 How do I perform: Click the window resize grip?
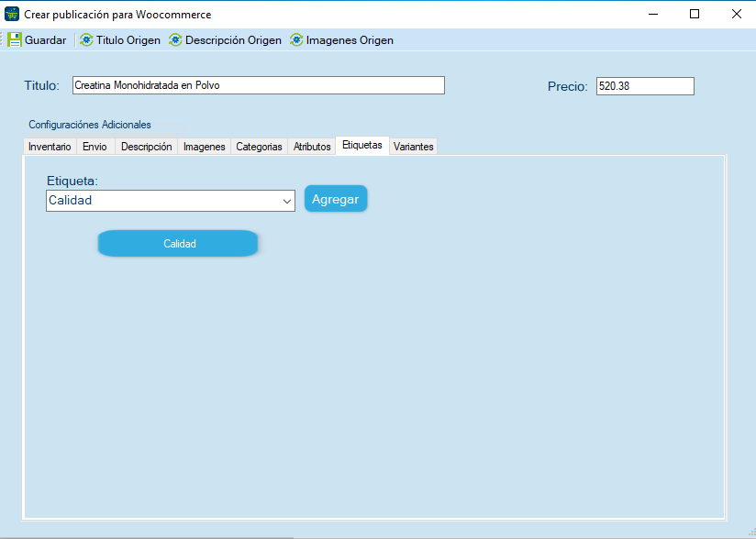(x=751, y=534)
